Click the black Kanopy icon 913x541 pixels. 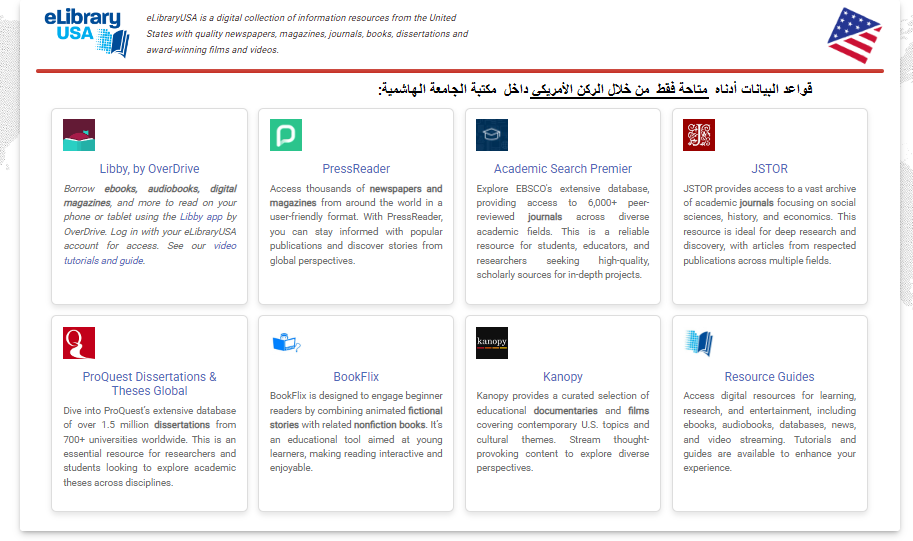[492, 343]
